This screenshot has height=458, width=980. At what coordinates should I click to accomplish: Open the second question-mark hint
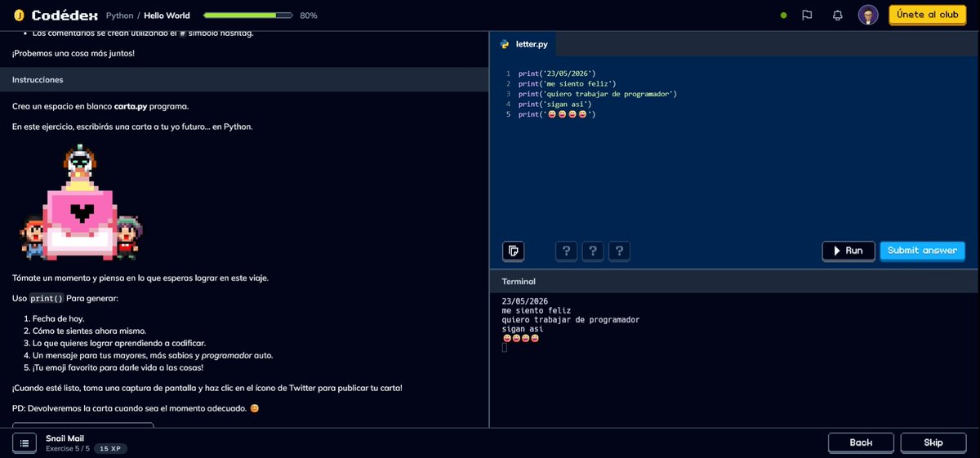[593, 251]
